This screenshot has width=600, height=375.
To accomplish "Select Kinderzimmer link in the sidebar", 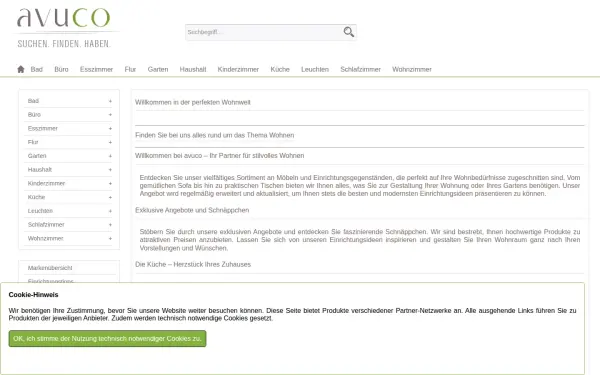I will click(x=46, y=184).
